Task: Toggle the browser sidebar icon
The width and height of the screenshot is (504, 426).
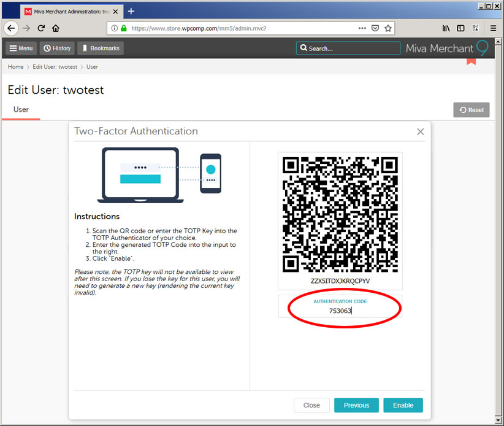Action: point(460,28)
